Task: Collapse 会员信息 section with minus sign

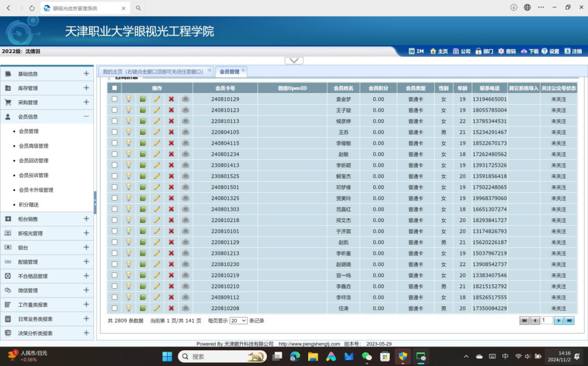Action: [x=86, y=116]
